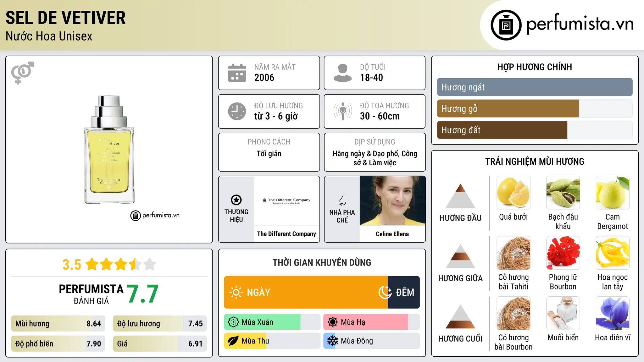Click the age range value 18-40
The width and height of the screenshot is (644, 362).
pyautogui.click(x=371, y=78)
